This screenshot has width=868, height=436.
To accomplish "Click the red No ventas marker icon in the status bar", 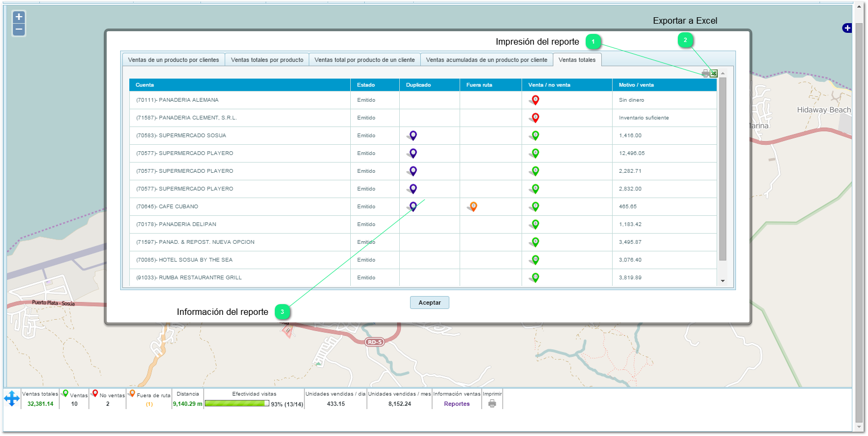I will coord(95,394).
